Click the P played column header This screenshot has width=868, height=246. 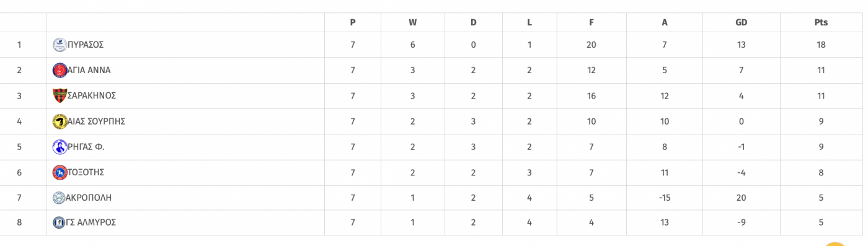click(x=353, y=22)
